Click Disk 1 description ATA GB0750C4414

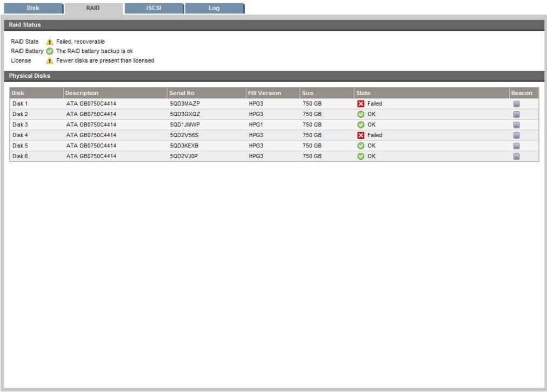[x=91, y=104]
